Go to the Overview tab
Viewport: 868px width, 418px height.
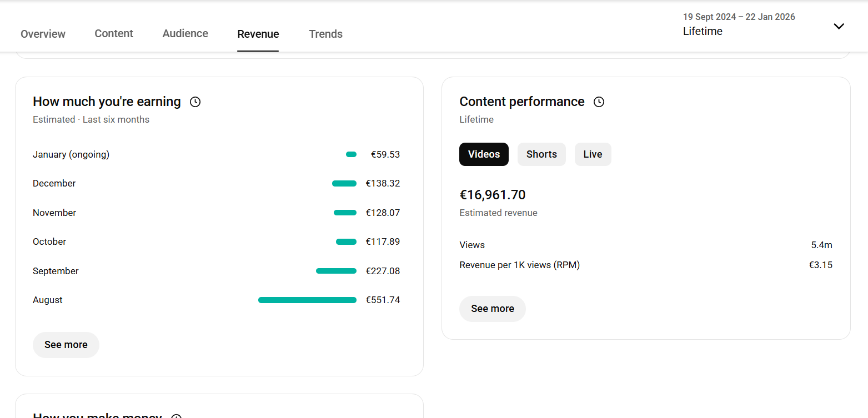click(43, 34)
